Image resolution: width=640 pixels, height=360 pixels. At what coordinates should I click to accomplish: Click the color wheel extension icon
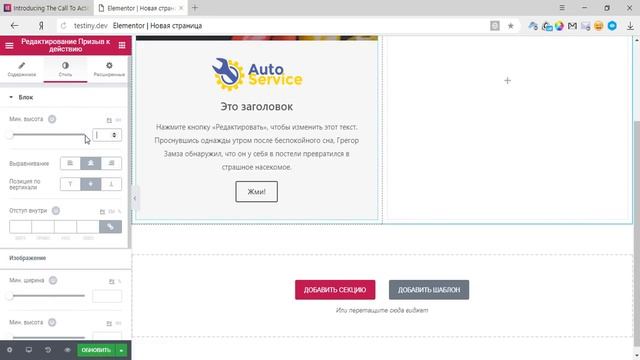559,26
